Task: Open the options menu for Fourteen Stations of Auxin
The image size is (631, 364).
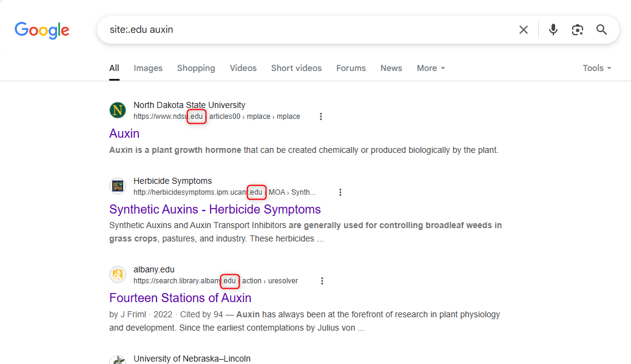Action: click(x=322, y=280)
